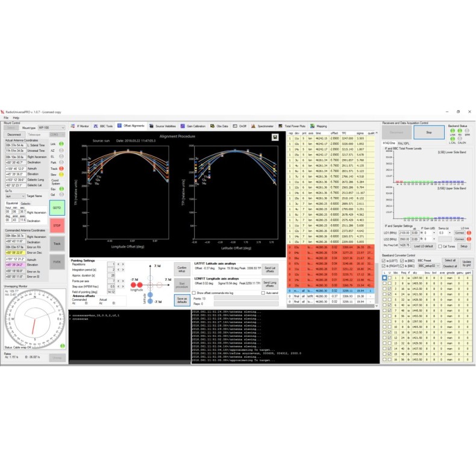Click the Save as defaults button
Image resolution: width=476 pixels, height=476 pixels.
[x=182, y=300]
